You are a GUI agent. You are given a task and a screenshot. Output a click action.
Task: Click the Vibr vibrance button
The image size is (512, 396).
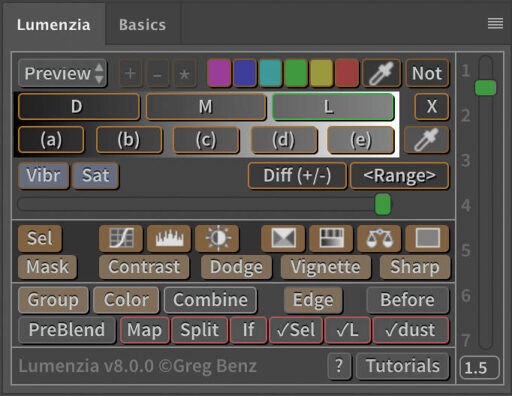(x=44, y=175)
